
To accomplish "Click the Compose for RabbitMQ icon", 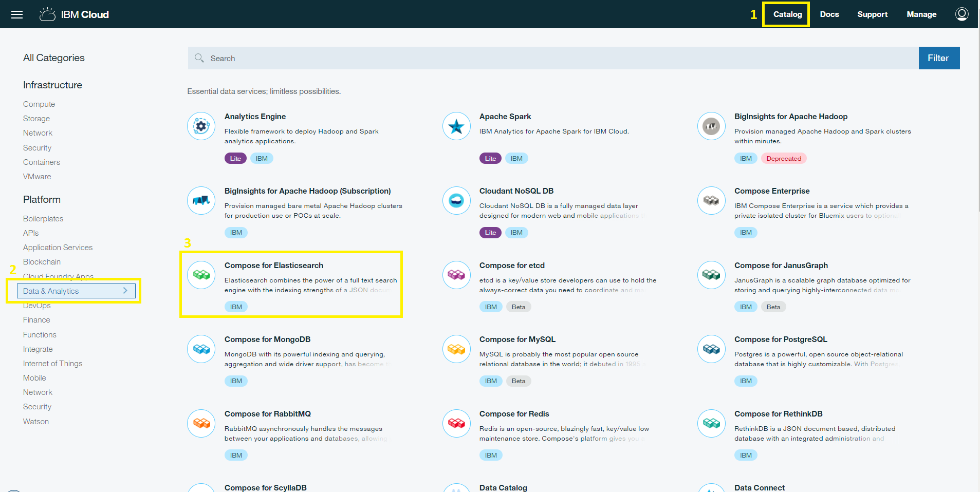I will (201, 424).
